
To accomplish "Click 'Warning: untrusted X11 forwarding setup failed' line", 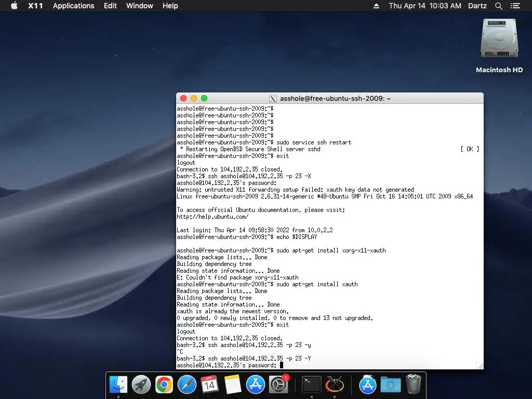I will tap(295, 190).
